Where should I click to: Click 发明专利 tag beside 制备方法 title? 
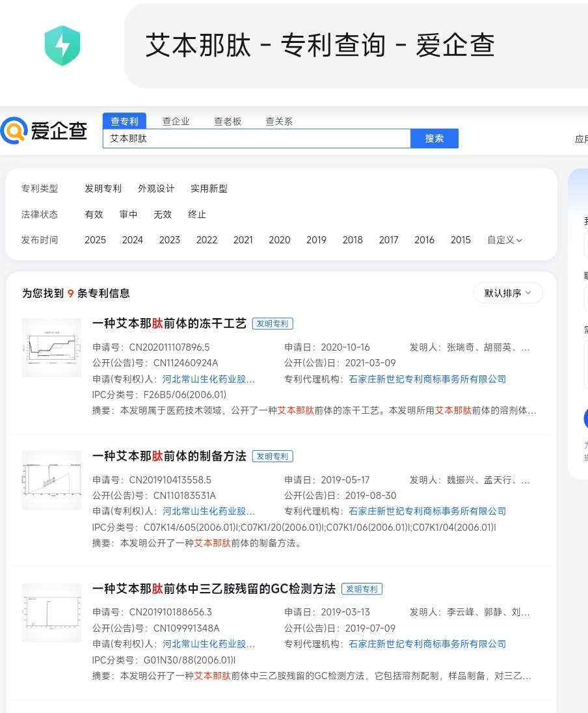(273, 456)
